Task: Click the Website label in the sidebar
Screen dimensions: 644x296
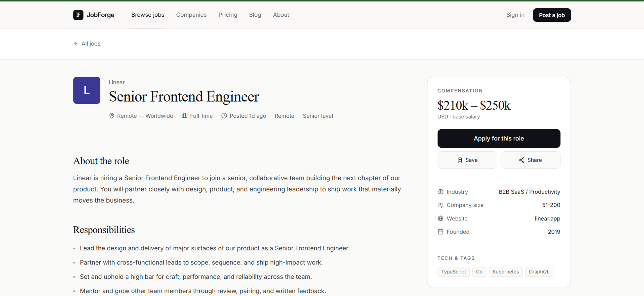Action: coord(457,219)
